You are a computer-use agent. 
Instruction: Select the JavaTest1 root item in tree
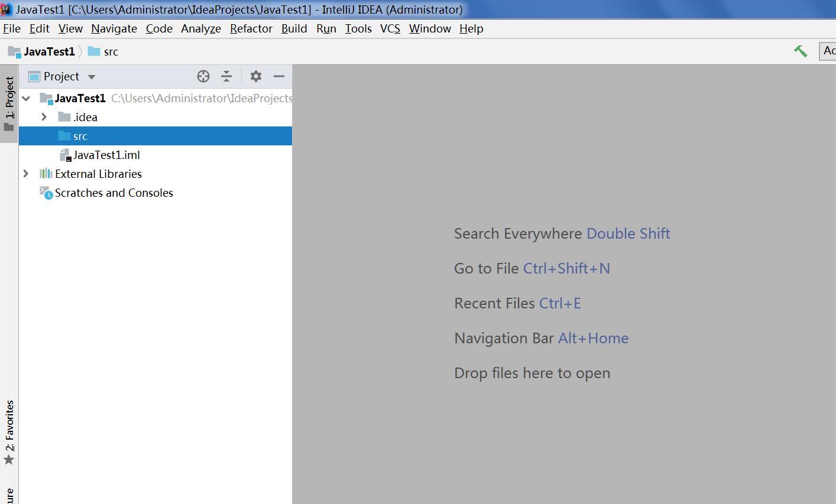pos(155,98)
